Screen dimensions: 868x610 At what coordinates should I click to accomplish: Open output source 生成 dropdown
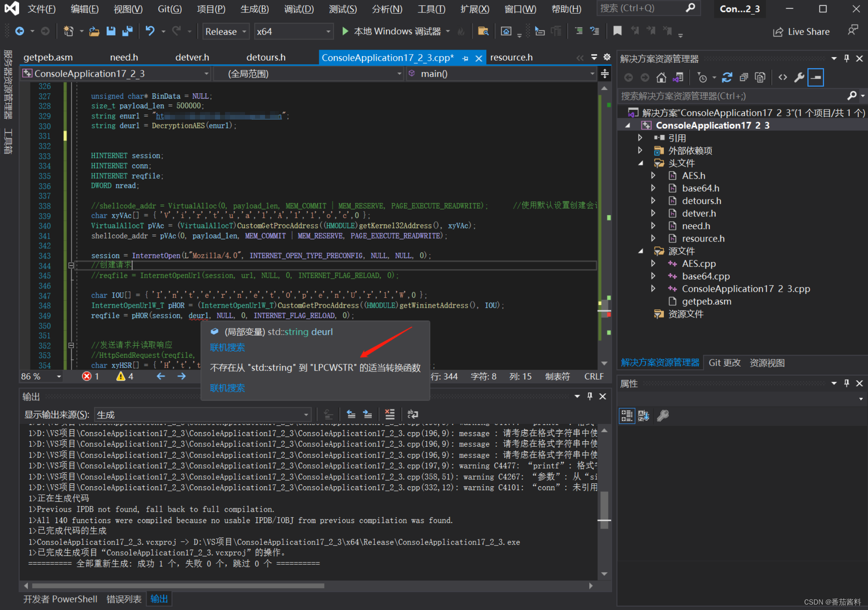point(203,415)
